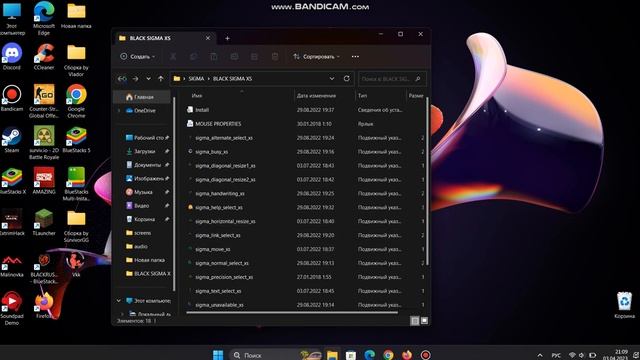Screen dimensions: 640x360
Task: Open the Windows Start menu
Action: coord(218,355)
